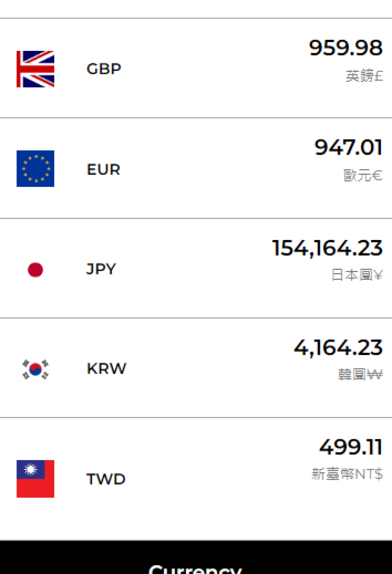Tap the South Korea flag icon
This screenshot has width=392, height=574.
tap(35, 369)
